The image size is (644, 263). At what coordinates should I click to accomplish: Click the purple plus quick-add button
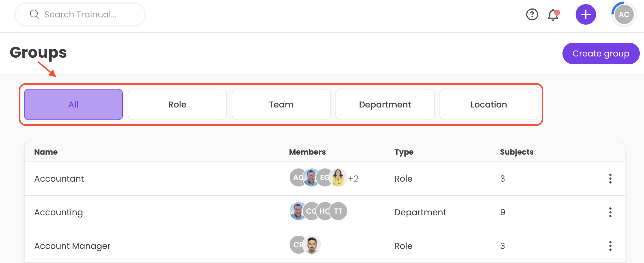[586, 14]
